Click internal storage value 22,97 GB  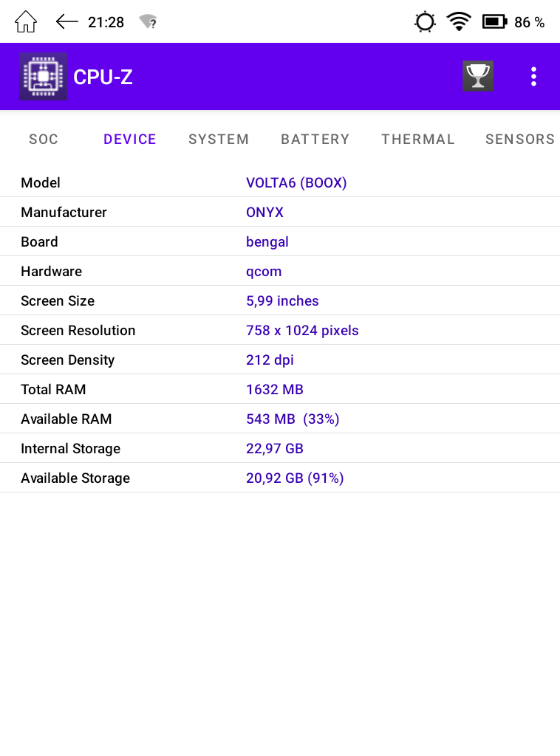(x=274, y=449)
